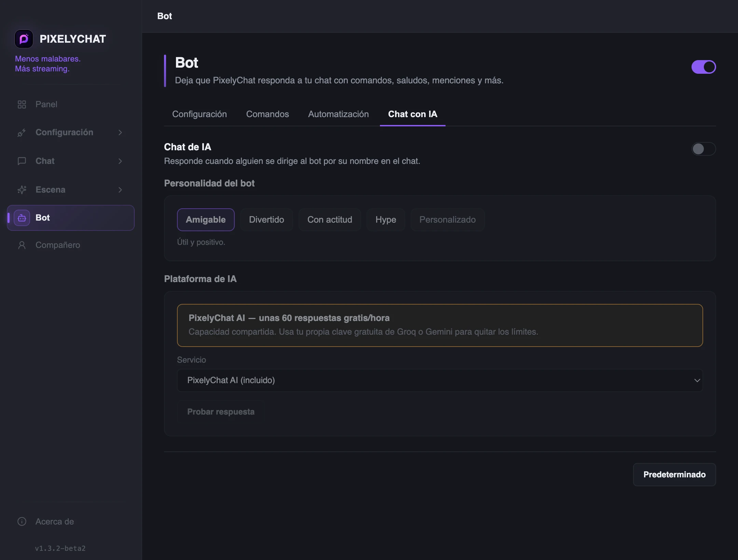Disable the main Bot toggle
The height and width of the screenshot is (560, 738).
click(703, 67)
